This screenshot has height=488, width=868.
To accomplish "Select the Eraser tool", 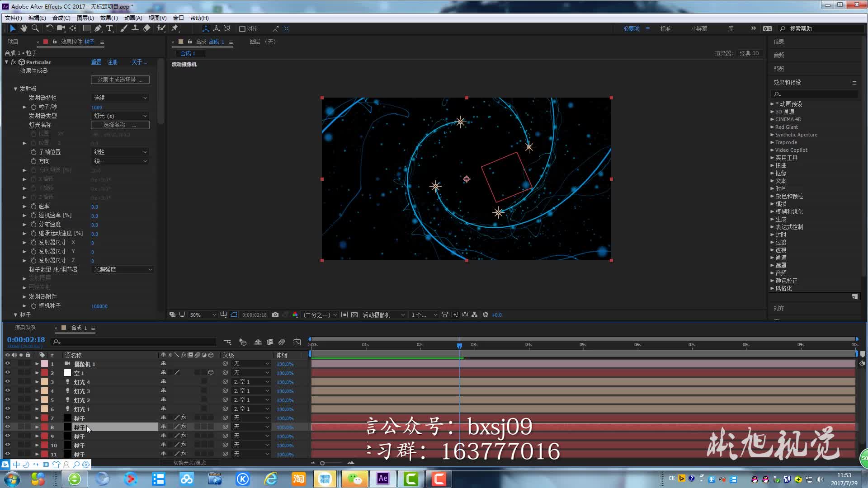I will click(146, 28).
